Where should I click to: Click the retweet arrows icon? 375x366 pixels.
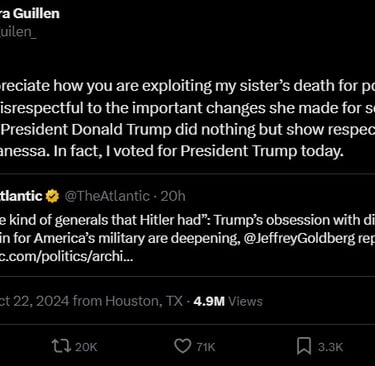[x=61, y=346]
